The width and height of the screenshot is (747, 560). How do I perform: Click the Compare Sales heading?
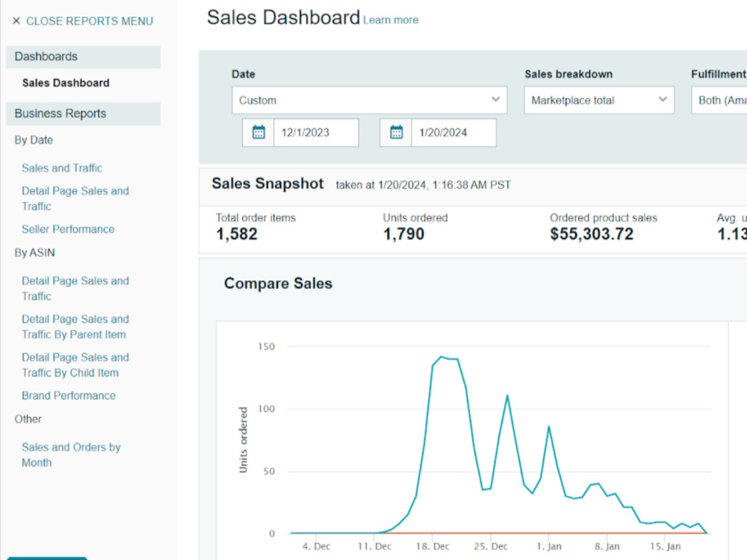(x=278, y=283)
